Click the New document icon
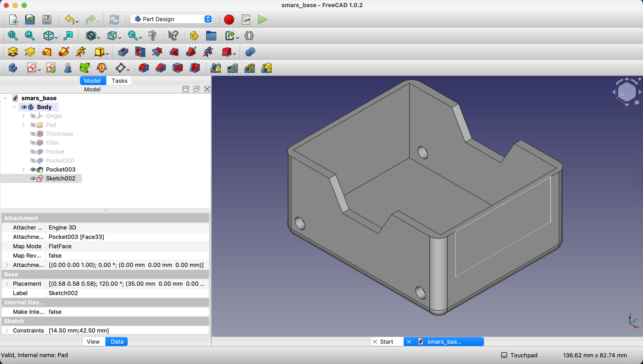The width and height of the screenshot is (643, 364). pos(13,19)
